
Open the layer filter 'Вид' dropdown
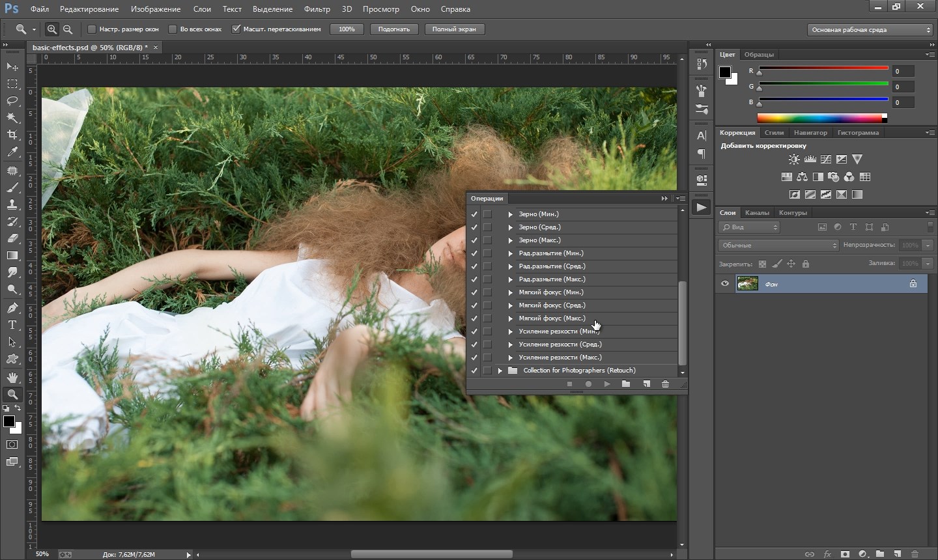(x=749, y=227)
